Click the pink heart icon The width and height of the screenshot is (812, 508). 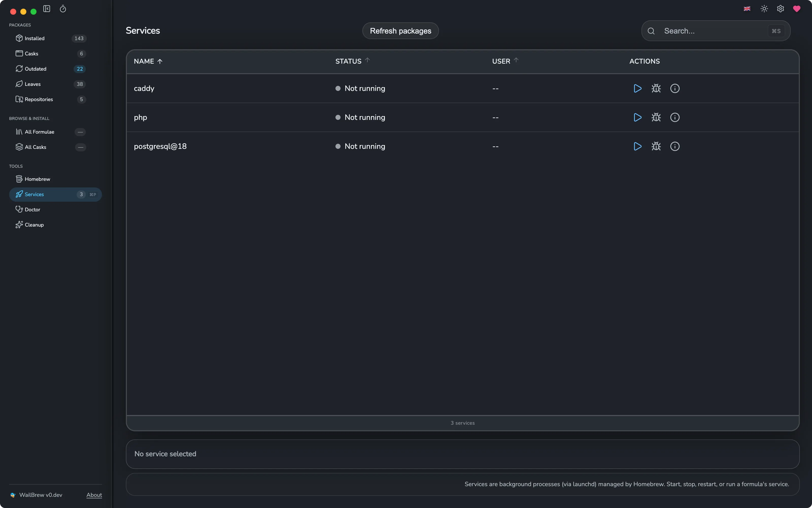[x=797, y=9]
